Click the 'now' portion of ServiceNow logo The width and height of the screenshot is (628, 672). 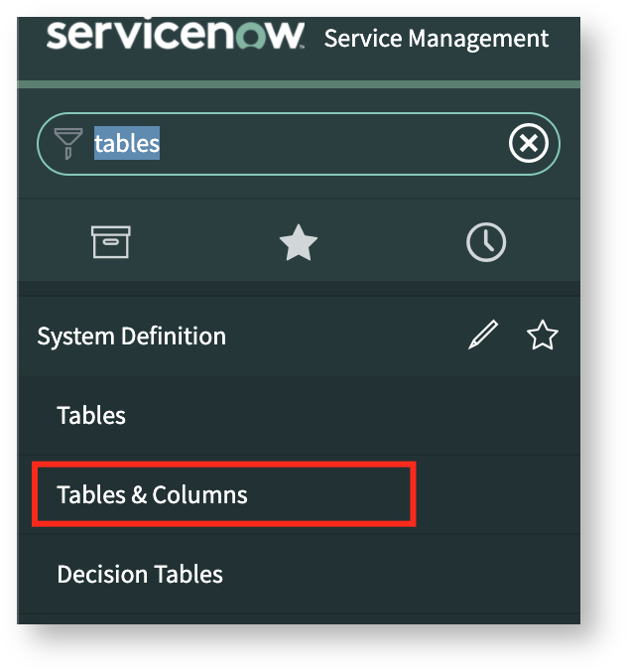(262, 37)
